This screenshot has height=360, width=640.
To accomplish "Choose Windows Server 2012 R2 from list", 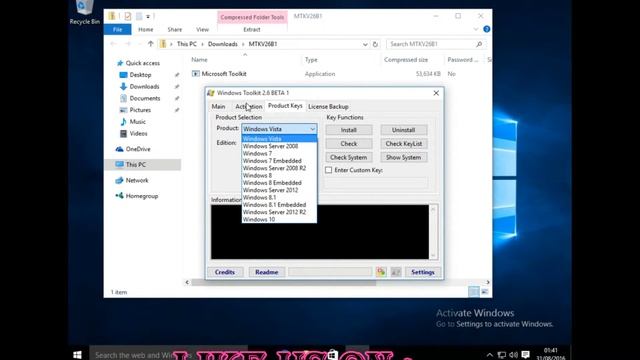I will pyautogui.click(x=274, y=212).
